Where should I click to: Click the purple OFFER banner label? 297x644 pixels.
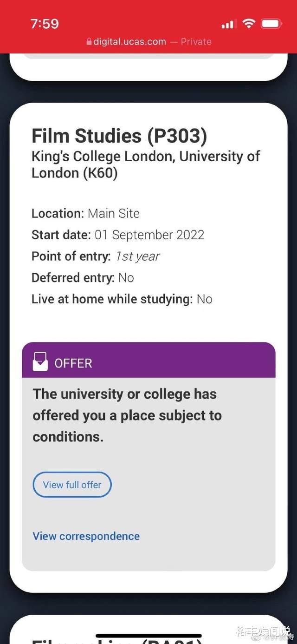(x=73, y=363)
